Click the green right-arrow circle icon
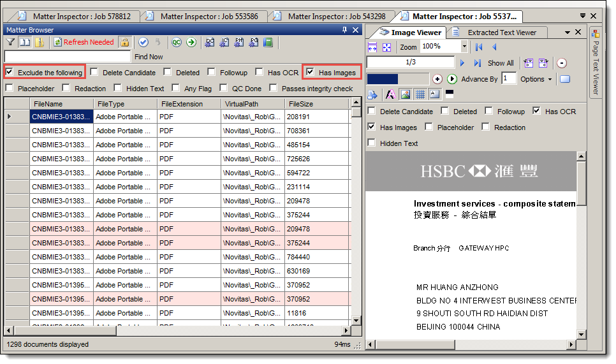Image resolution: width=616 pixels, height=364 pixels. [x=191, y=42]
